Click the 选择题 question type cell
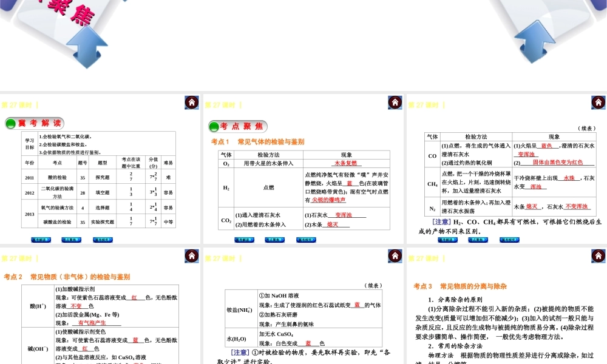Image resolution: width=607 pixels, height=364 pixels. tap(103, 207)
